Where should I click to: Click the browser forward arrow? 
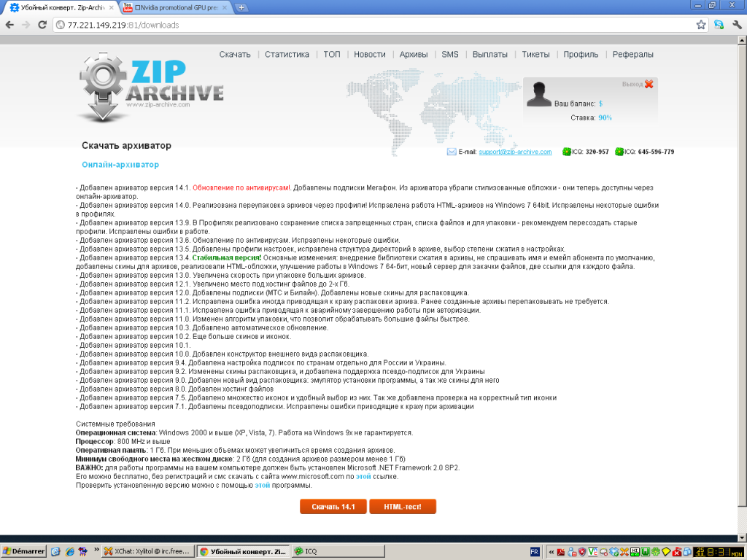(26, 25)
